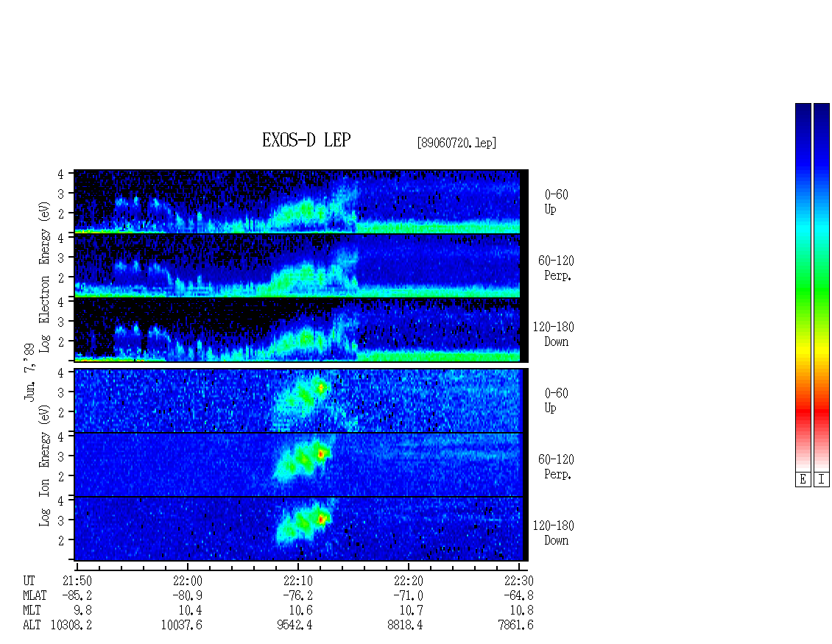Click the Log Electron Energy (eV) axis label

[44, 277]
